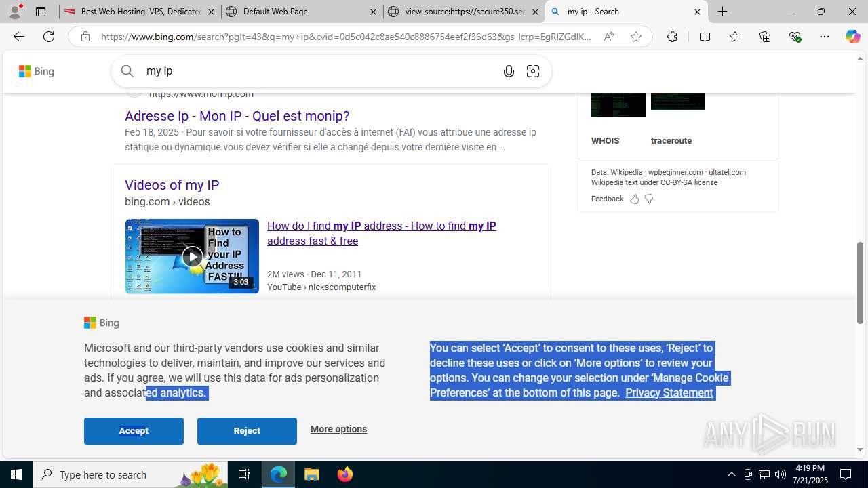Viewport: 868px width, 488px height.
Task: Open Adresse Ip - Mon IP result
Action: point(237,116)
